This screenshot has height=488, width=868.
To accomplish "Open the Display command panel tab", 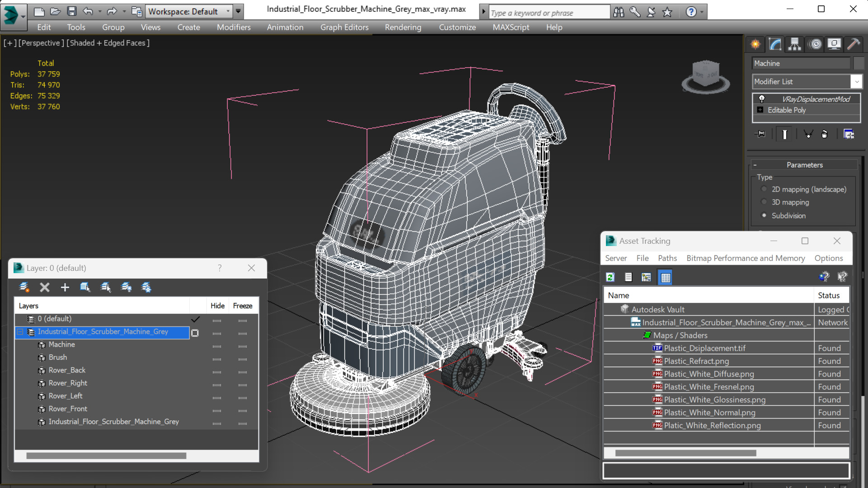I will tap(834, 44).
